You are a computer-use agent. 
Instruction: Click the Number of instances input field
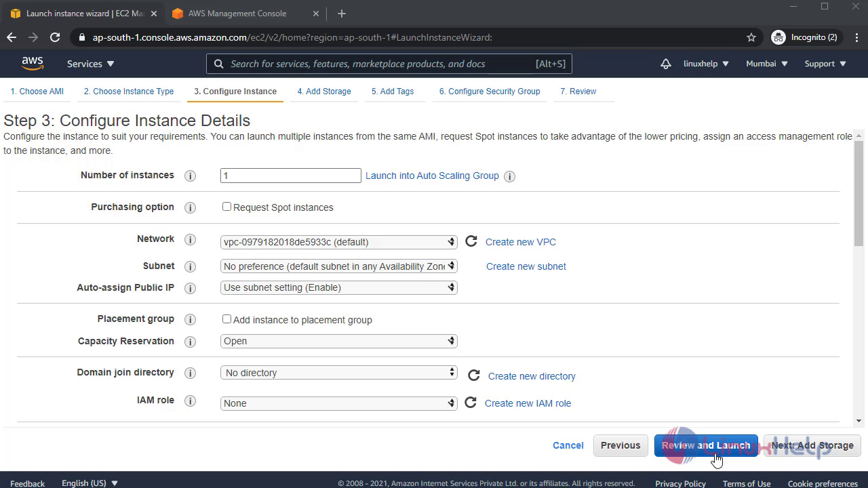tap(291, 176)
